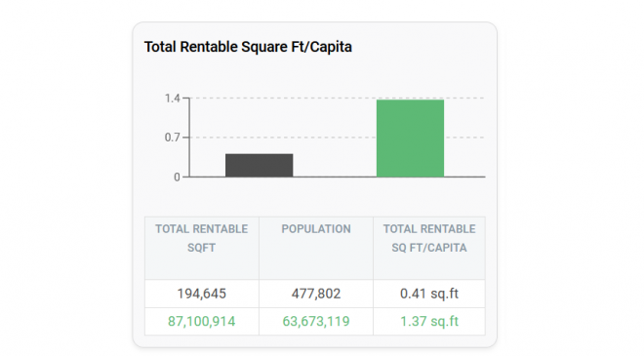644x356 pixels.
Task: Click the green 1.37 sq.ft cell
Action: (429, 321)
